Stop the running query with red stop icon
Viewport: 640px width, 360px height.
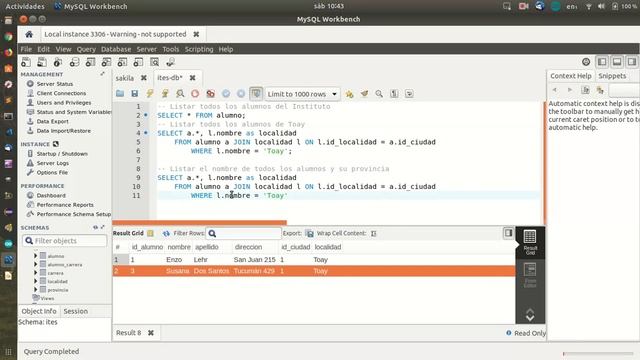coord(195,94)
